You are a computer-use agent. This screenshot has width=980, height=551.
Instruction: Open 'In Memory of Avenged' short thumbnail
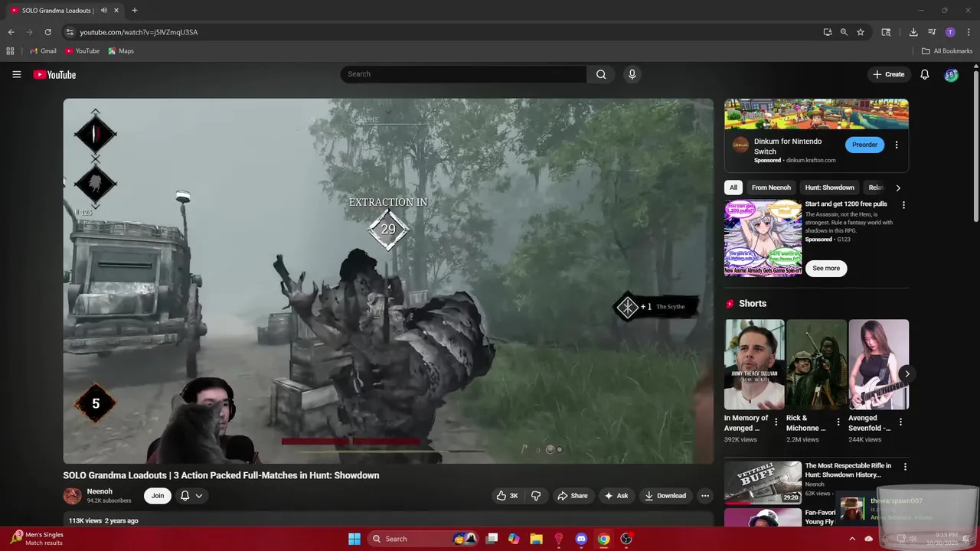click(755, 364)
